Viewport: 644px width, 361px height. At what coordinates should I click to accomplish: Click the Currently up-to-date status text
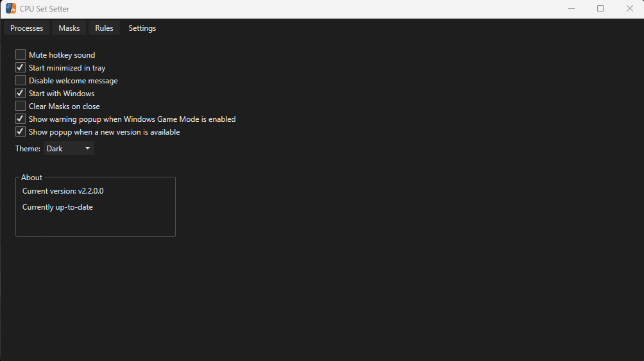(x=58, y=207)
